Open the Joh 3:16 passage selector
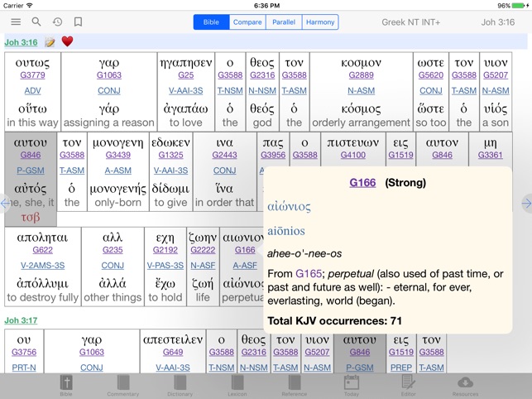This screenshot has width=532, height=399. tap(498, 22)
